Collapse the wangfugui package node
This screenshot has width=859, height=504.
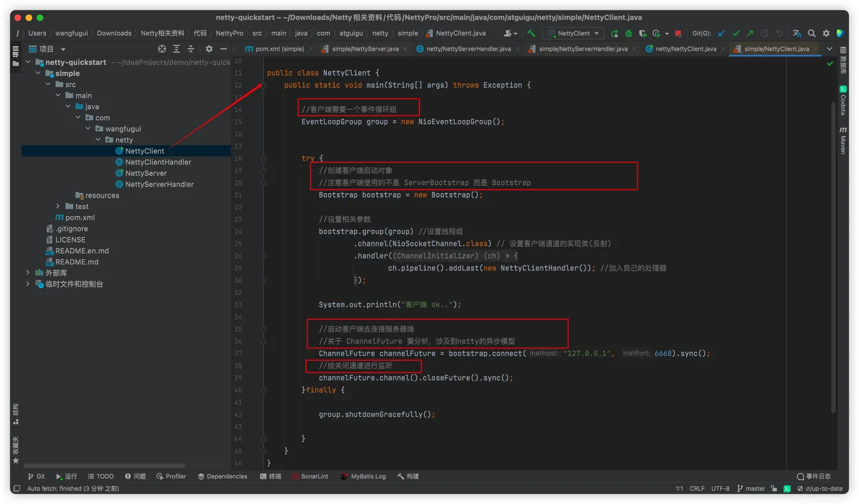point(88,129)
